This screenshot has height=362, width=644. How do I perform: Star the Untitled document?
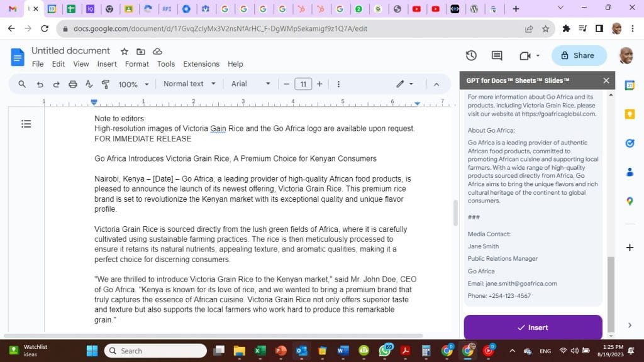125,51
